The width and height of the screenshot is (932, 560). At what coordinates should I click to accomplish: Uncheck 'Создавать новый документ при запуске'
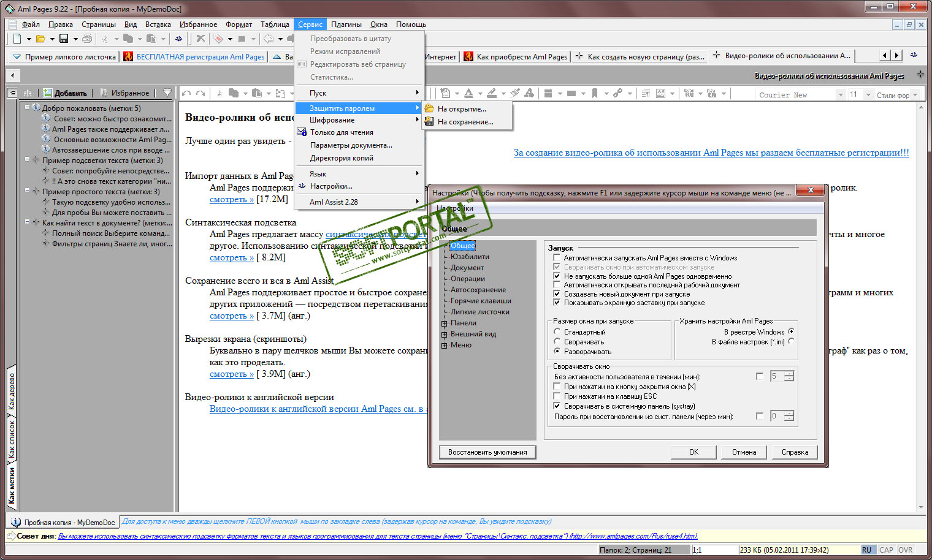click(557, 294)
